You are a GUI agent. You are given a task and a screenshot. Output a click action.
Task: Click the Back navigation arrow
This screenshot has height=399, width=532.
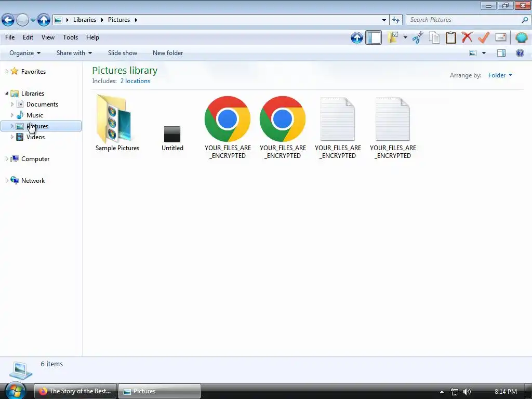[x=8, y=20]
